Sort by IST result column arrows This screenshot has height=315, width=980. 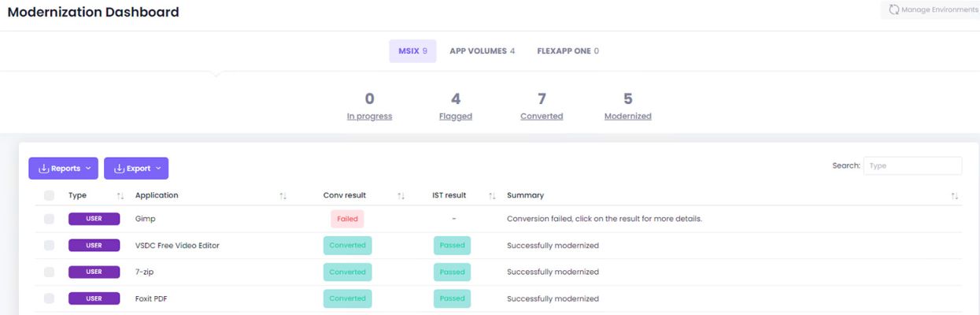tap(492, 195)
